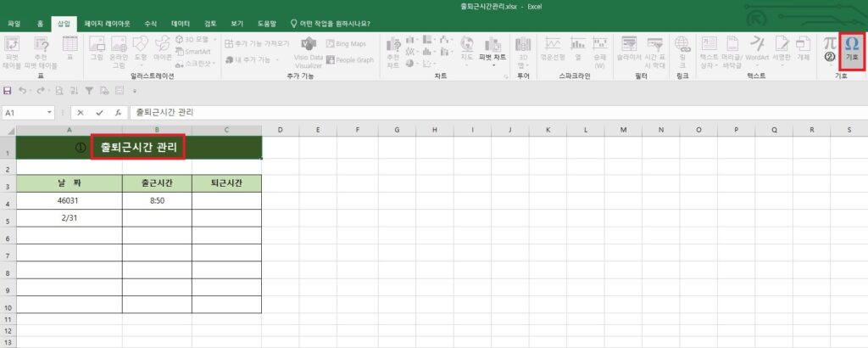Viewport: 868px width, 348px height.
Task: Expand the Screenshot (스크린샷) dropdown
Action: (214, 64)
